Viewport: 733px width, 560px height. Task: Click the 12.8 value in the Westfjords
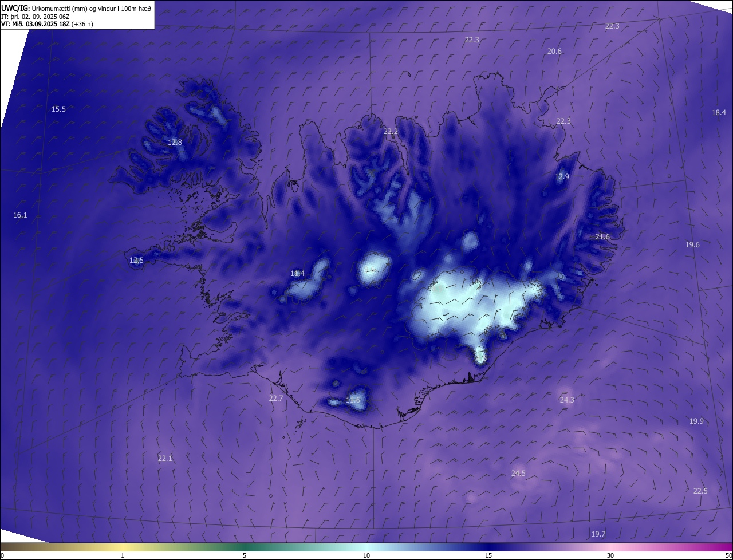[175, 143]
